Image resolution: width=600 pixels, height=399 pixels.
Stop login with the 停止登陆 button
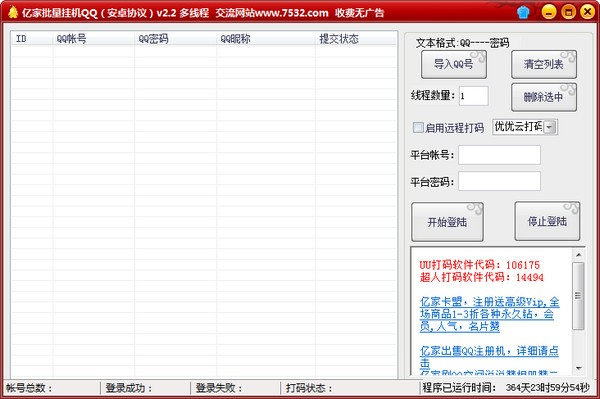click(x=547, y=221)
